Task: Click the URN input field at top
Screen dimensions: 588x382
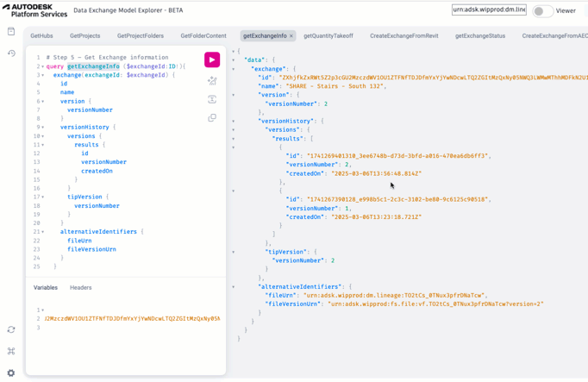Action: (x=489, y=9)
